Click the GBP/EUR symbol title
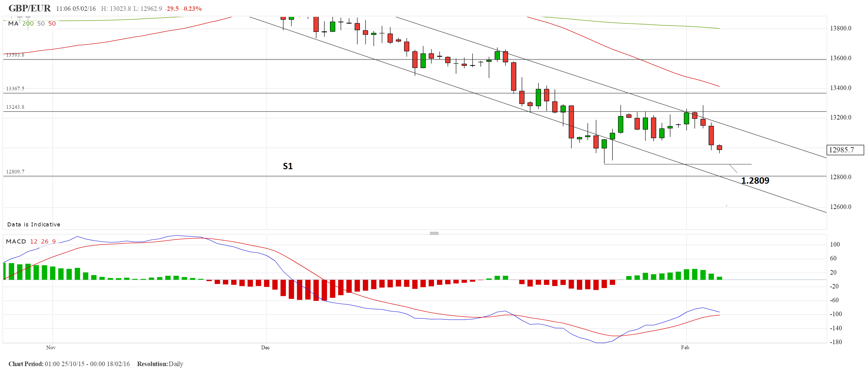The width and height of the screenshot is (868, 370). (29, 8)
